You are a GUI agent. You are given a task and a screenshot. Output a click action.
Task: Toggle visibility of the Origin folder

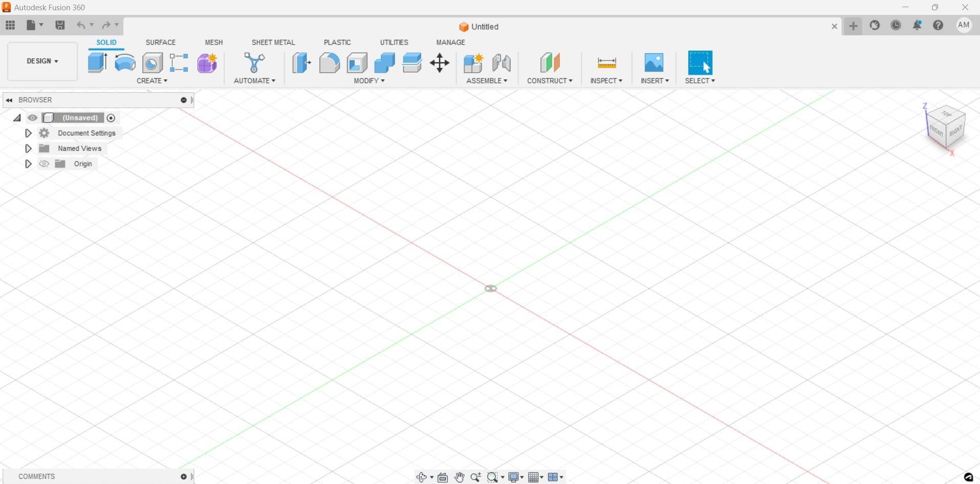click(44, 164)
